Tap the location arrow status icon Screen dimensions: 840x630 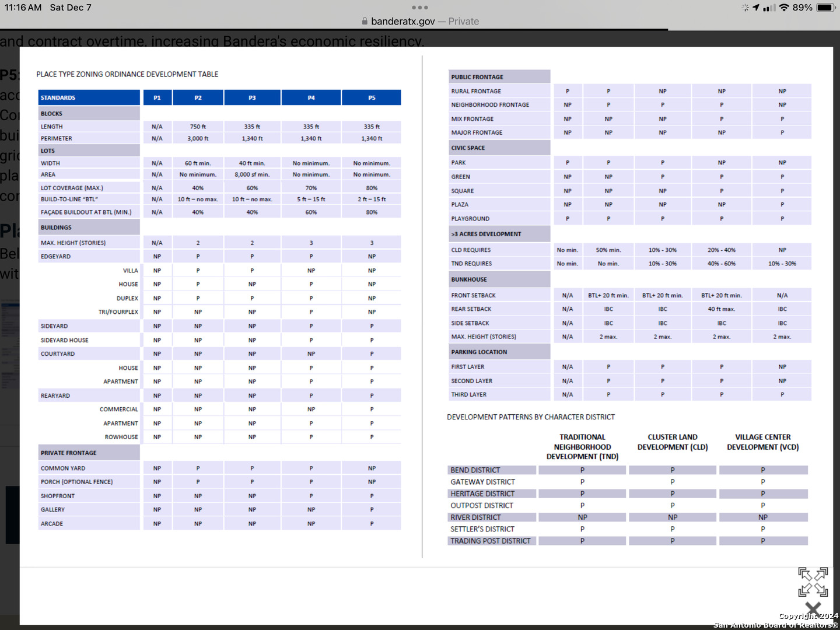[x=756, y=8]
